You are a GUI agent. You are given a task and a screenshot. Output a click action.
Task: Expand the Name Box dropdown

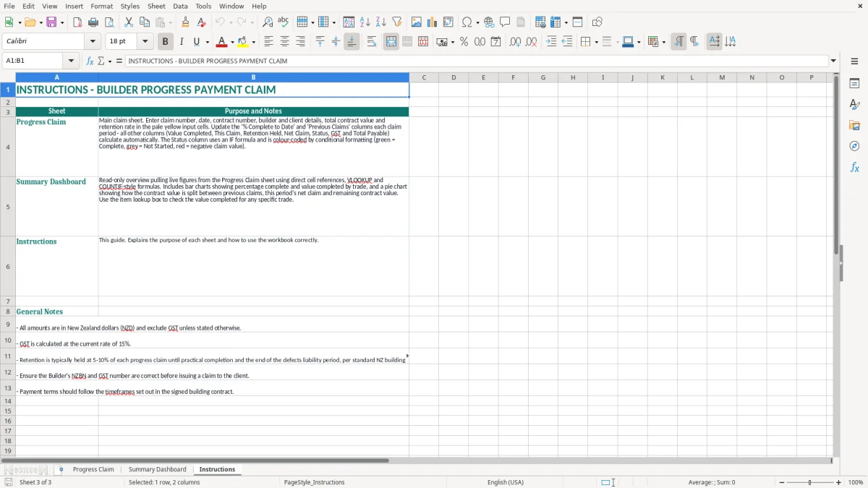pyautogui.click(x=71, y=61)
